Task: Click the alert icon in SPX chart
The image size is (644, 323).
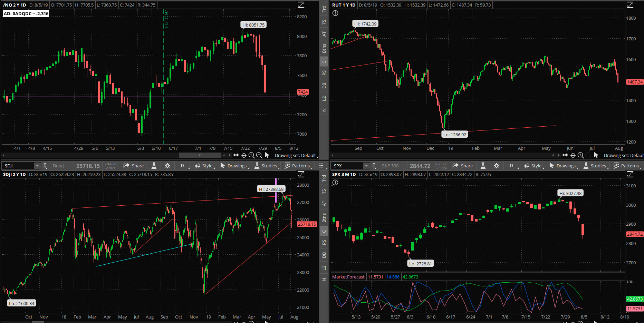Action: pyautogui.click(x=335, y=183)
